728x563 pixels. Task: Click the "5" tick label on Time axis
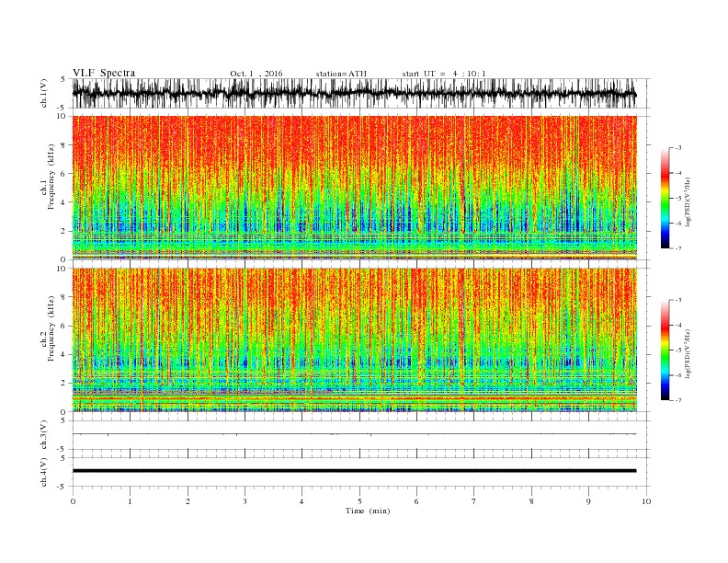point(359,501)
